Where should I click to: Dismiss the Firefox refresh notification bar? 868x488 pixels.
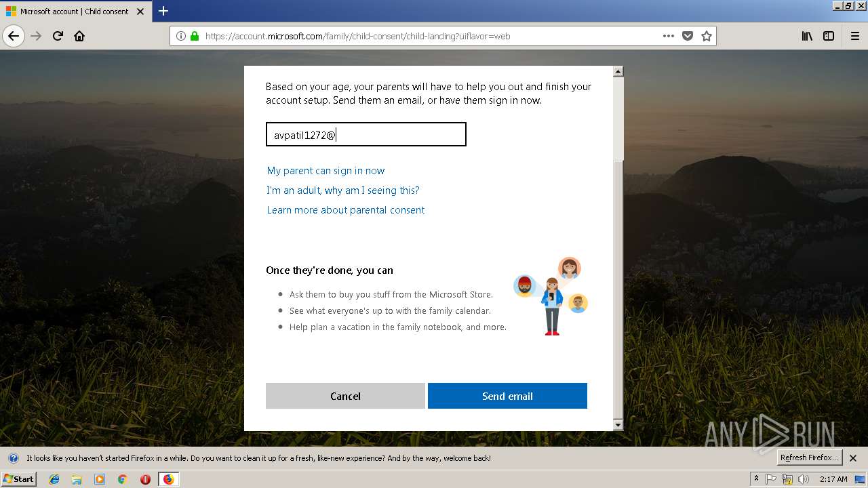point(853,458)
